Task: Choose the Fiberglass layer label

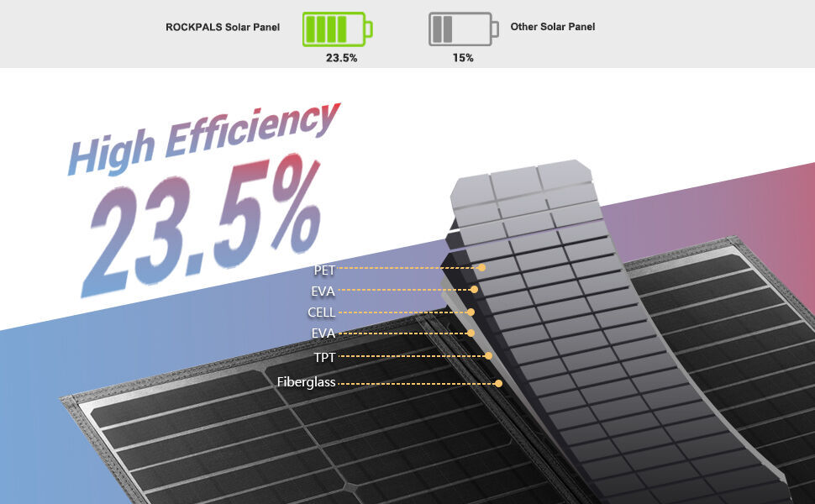Action: coord(306,382)
